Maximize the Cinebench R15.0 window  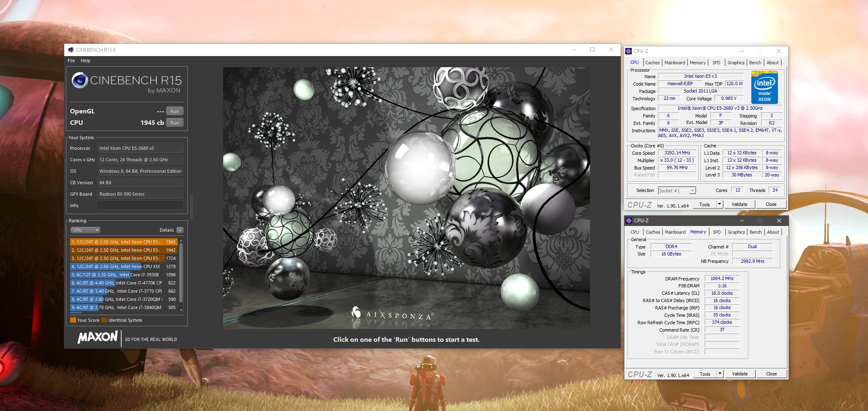pyautogui.click(x=592, y=50)
